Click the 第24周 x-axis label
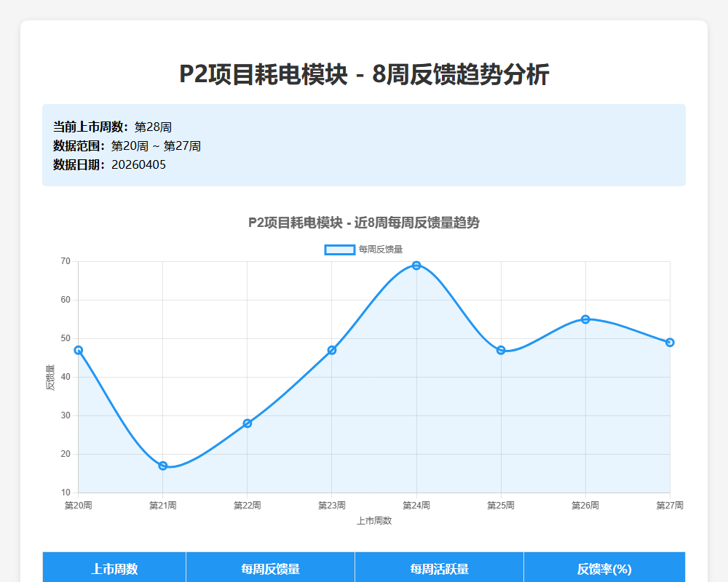This screenshot has height=582, width=728. [x=416, y=505]
